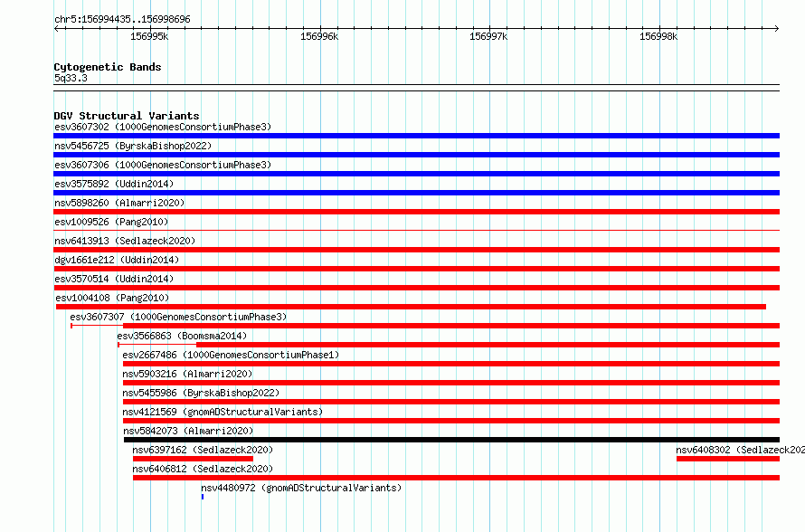805x532 pixels.
Task: Select the blue bar of esv3607302
Action: (x=416, y=136)
